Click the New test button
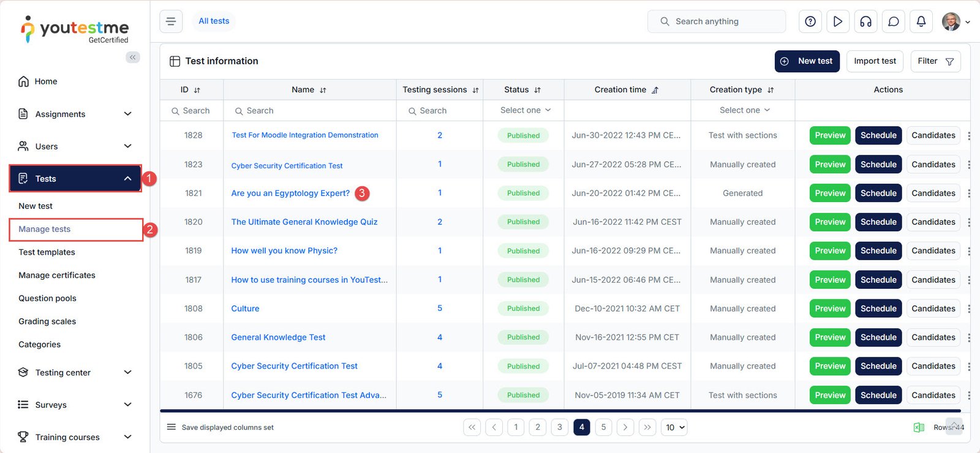This screenshot has height=453, width=980. point(807,61)
